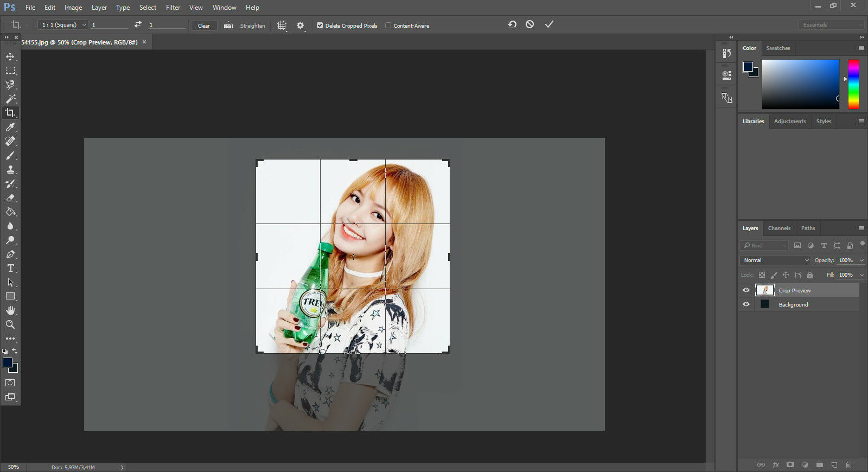Open the Image menu
The width and height of the screenshot is (868, 472).
point(73,8)
